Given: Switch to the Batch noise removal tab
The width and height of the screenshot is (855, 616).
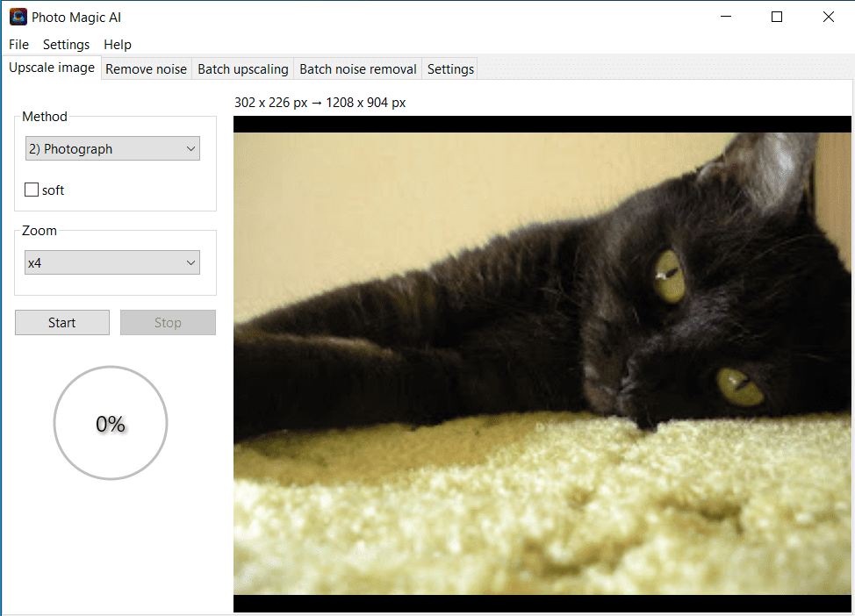Looking at the screenshot, I should pos(357,69).
